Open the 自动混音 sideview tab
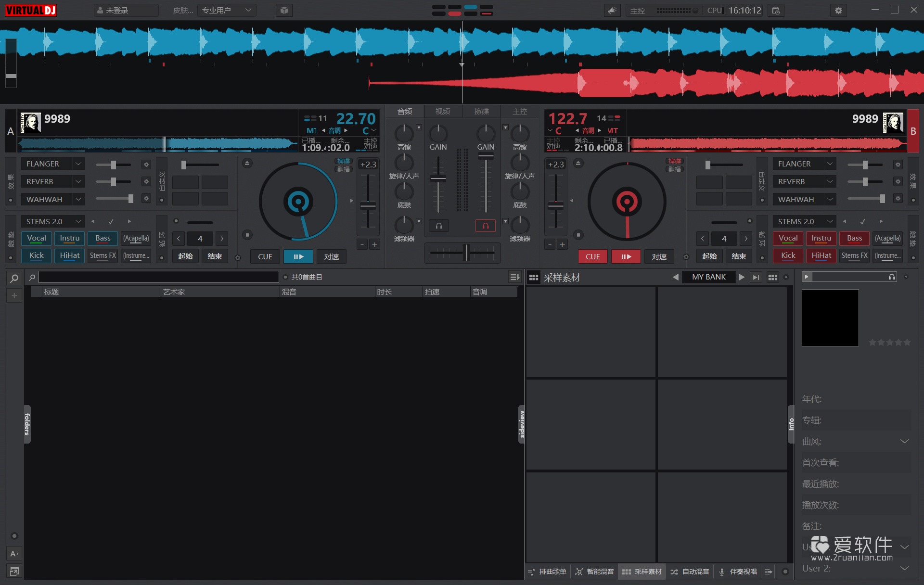924x585 pixels. [690, 572]
